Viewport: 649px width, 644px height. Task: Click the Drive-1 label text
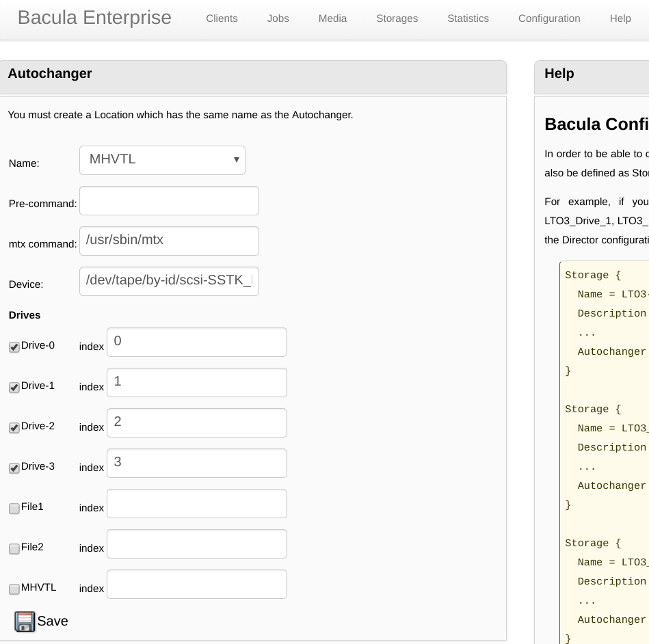pos(38,386)
